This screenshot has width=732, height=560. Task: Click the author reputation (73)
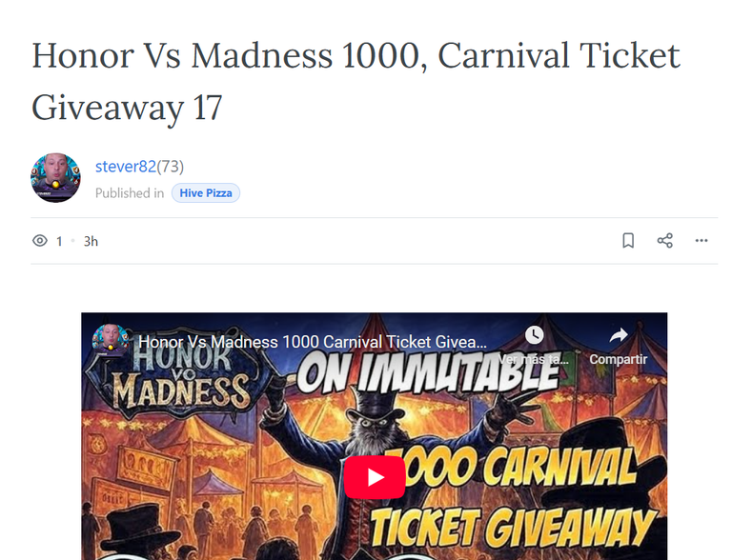tap(171, 167)
